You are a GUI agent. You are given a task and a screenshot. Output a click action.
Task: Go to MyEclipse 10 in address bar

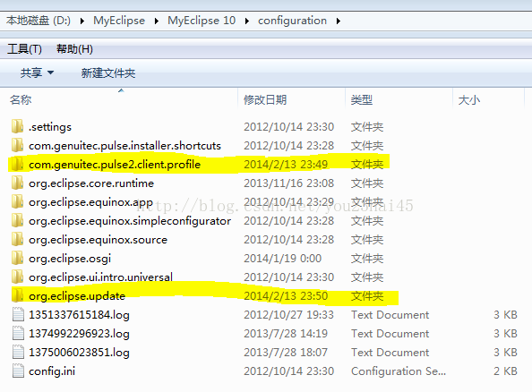202,21
